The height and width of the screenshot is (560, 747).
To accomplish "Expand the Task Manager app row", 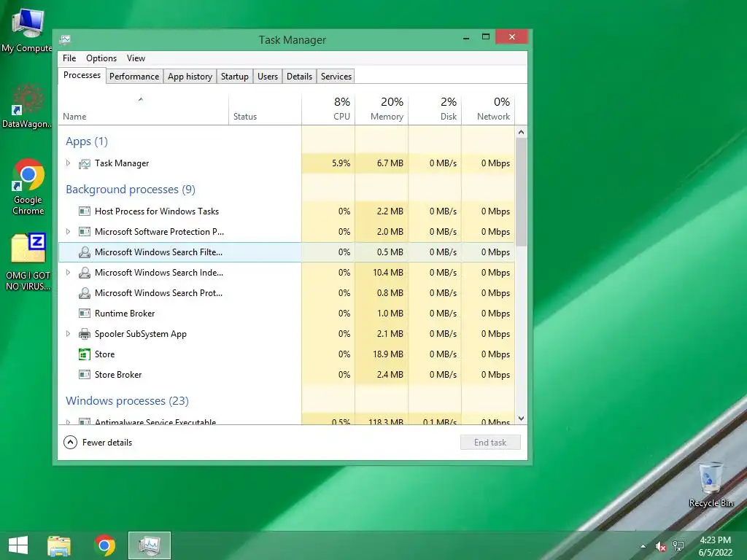I will [x=68, y=163].
